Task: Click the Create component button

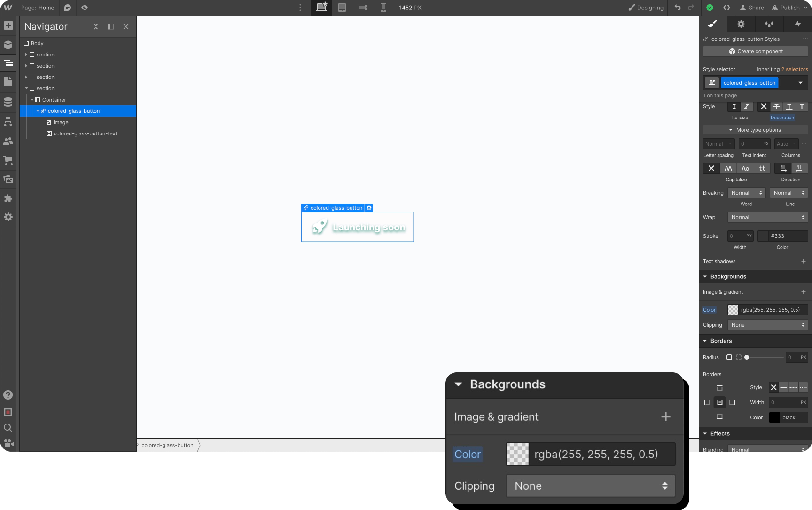Action: 755,51
